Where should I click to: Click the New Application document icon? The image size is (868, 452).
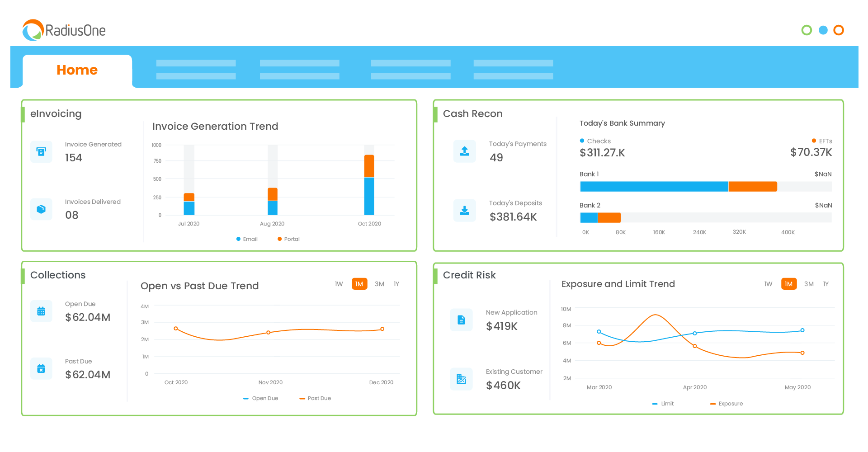pyautogui.click(x=461, y=320)
